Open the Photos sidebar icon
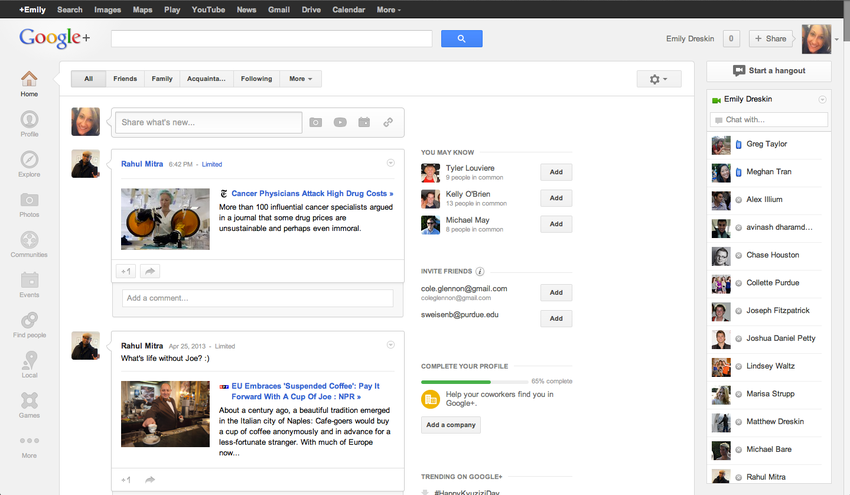850x495 pixels. (29, 200)
